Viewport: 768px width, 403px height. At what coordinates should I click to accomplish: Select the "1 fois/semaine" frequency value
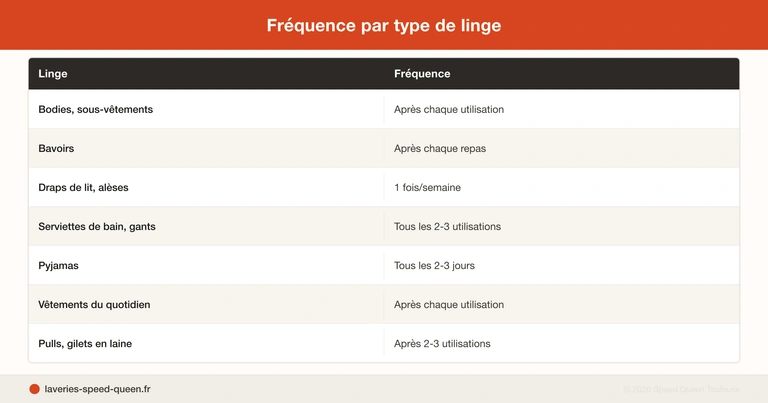coord(427,187)
